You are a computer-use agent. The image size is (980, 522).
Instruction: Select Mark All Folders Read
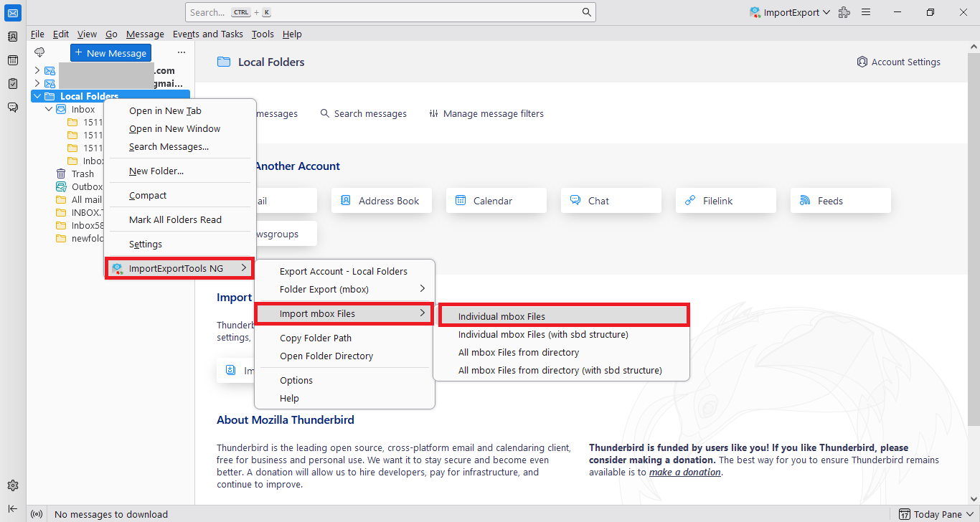[x=180, y=219]
